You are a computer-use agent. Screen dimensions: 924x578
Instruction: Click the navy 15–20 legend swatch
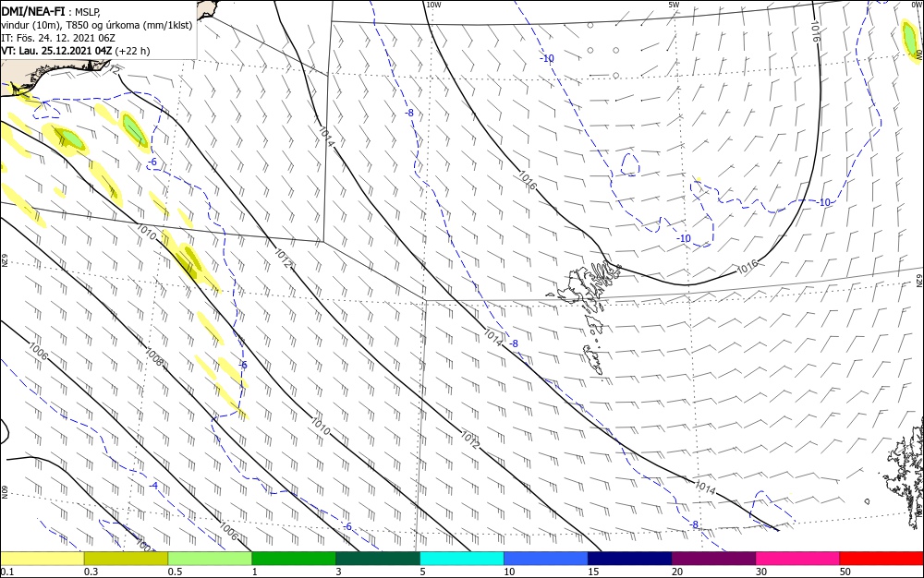(x=629, y=559)
